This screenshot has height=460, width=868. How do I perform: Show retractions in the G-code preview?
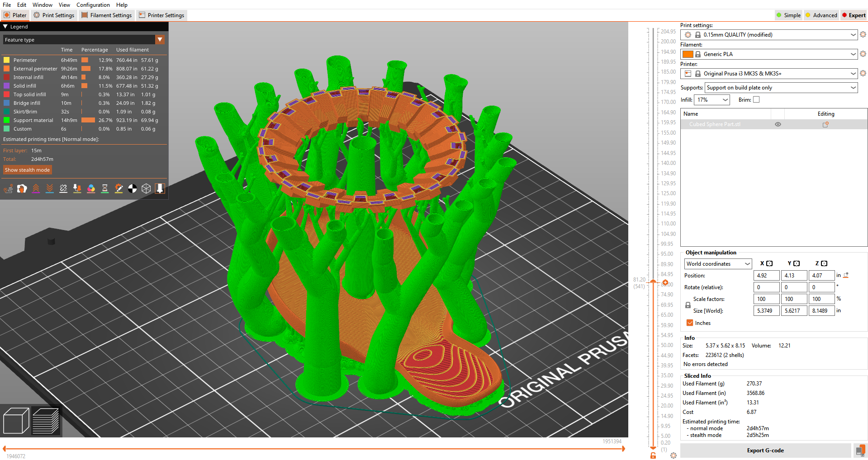(36, 188)
